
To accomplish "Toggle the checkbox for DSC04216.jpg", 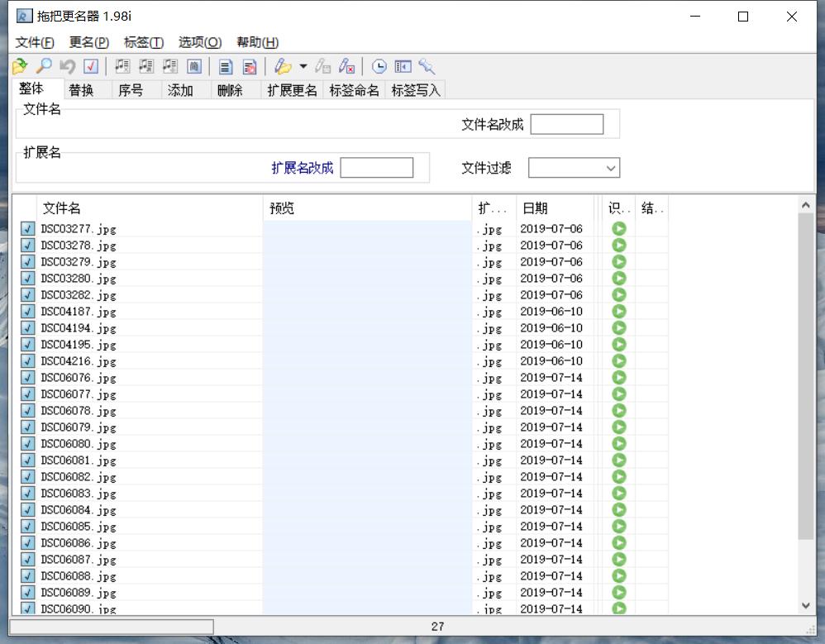I will pyautogui.click(x=27, y=361).
